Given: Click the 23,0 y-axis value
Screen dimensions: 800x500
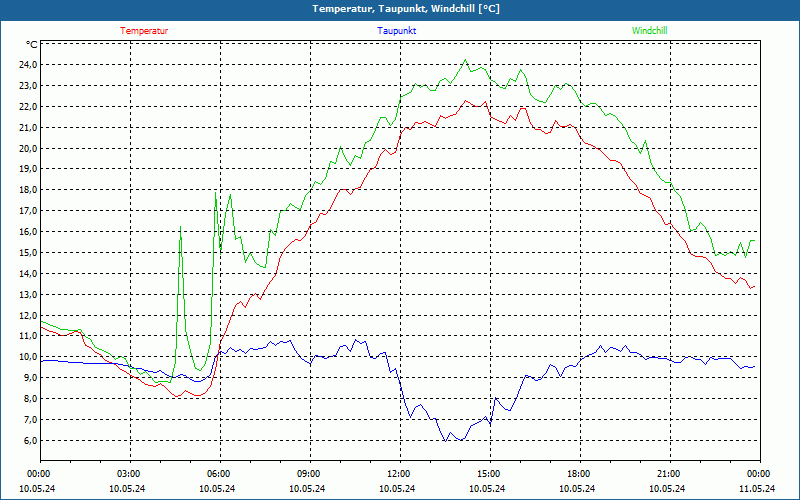Looking at the screenshot, I should pos(28,86).
